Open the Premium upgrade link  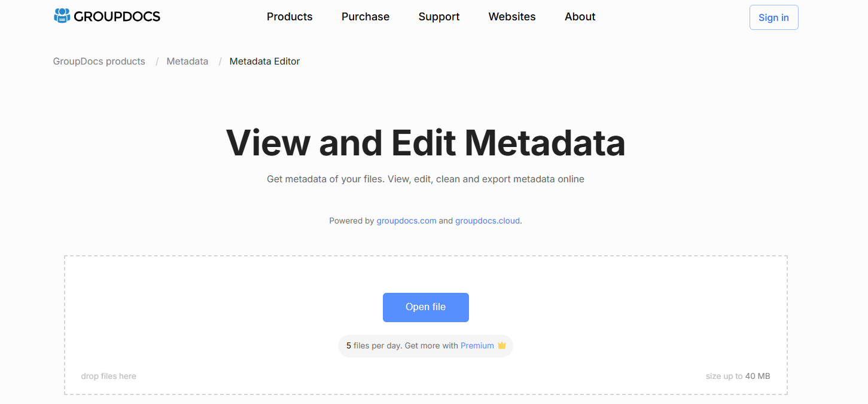tap(477, 345)
